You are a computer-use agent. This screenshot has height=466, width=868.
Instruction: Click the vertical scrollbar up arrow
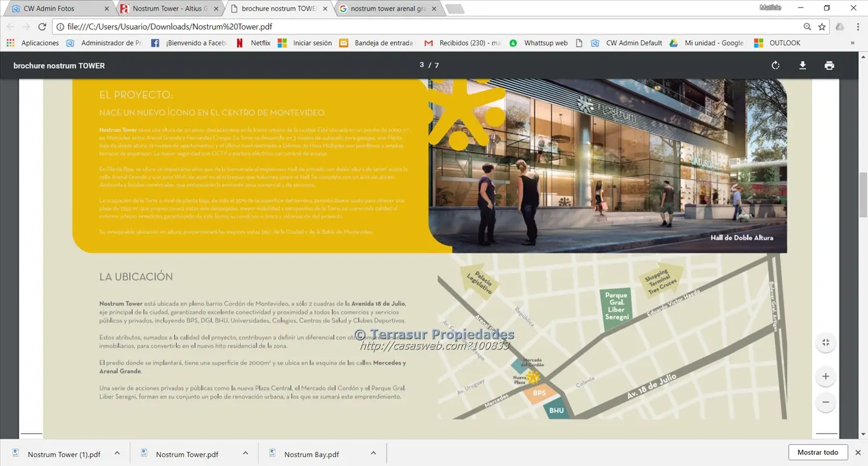pyautogui.click(x=862, y=57)
